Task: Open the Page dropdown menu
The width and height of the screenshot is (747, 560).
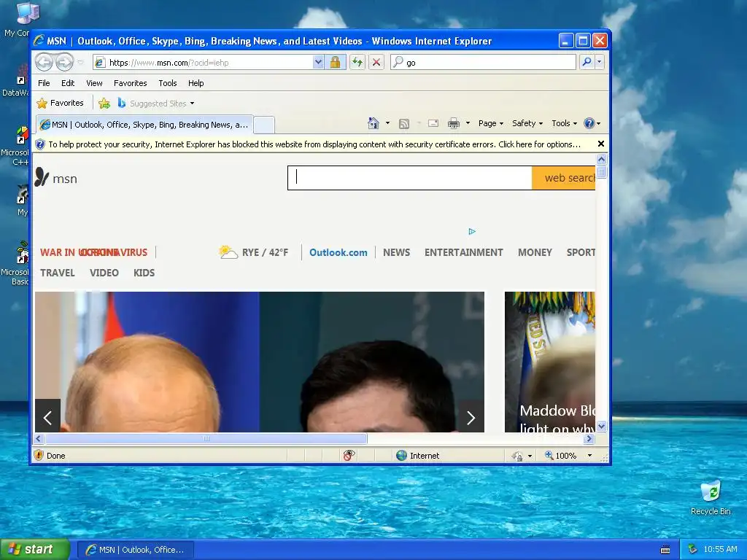Action: [x=491, y=123]
